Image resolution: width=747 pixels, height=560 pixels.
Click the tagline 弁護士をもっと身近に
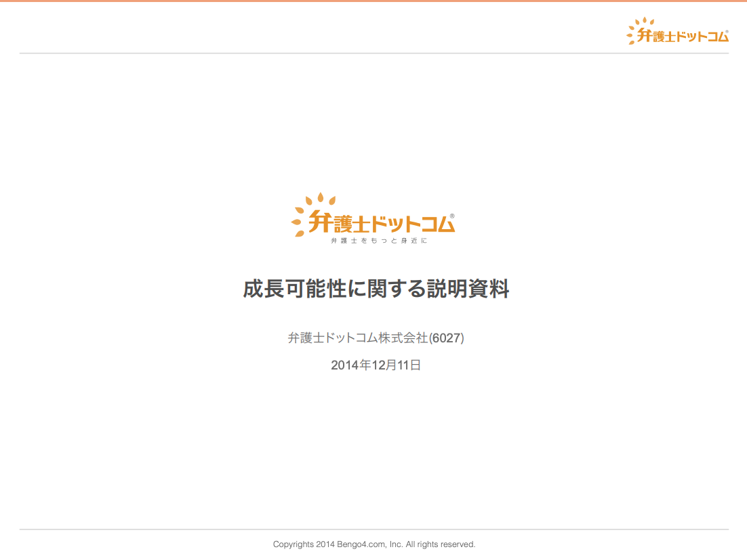(379, 241)
